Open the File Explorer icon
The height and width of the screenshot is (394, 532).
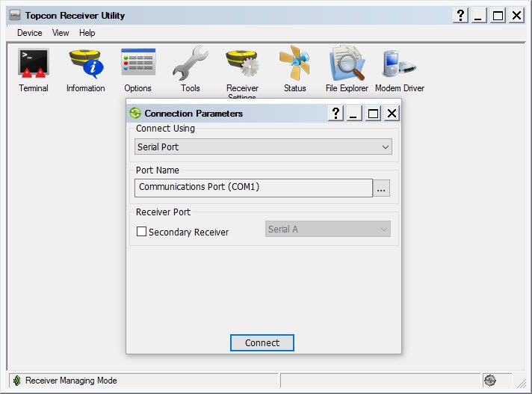point(347,63)
